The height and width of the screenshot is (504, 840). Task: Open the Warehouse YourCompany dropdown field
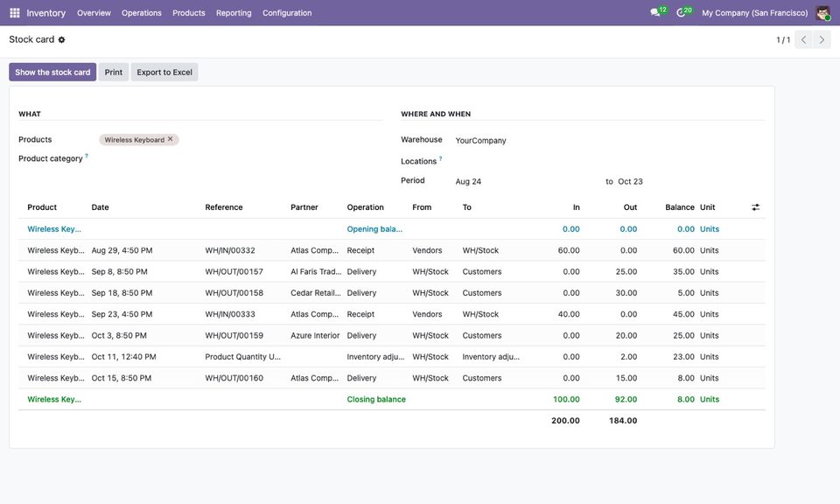click(x=610, y=140)
